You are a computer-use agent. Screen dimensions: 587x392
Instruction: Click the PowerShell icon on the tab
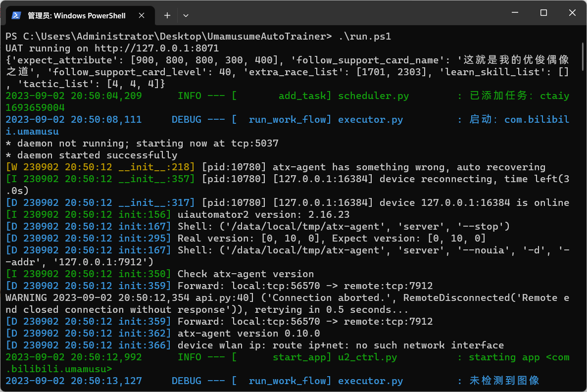(16, 15)
